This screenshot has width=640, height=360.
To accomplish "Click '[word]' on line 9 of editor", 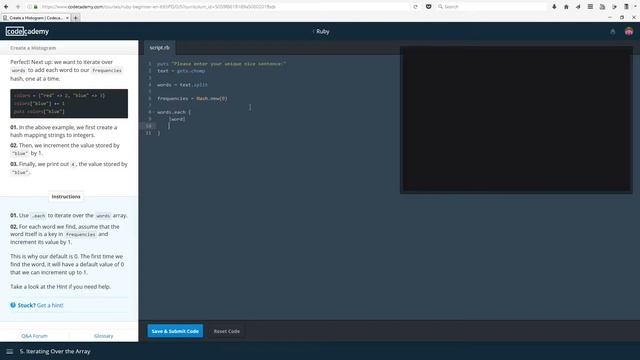I will (x=177, y=119).
